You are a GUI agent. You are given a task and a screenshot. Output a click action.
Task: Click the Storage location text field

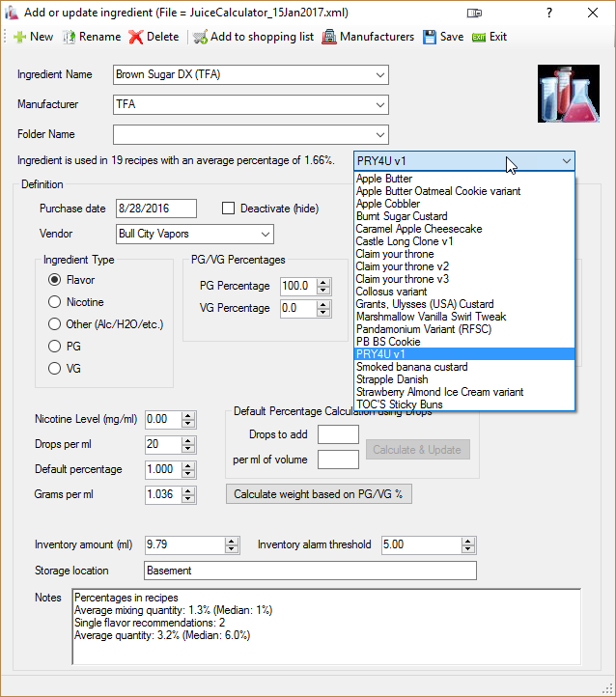click(309, 571)
